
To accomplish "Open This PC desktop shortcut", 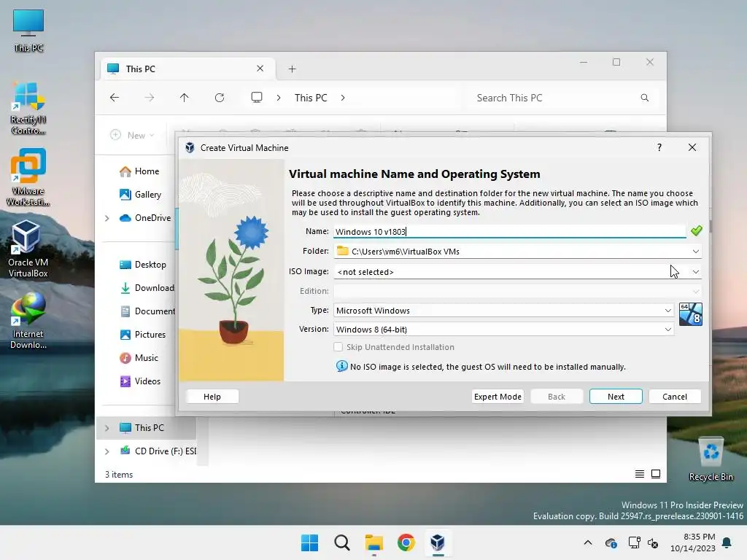I will point(28,29).
